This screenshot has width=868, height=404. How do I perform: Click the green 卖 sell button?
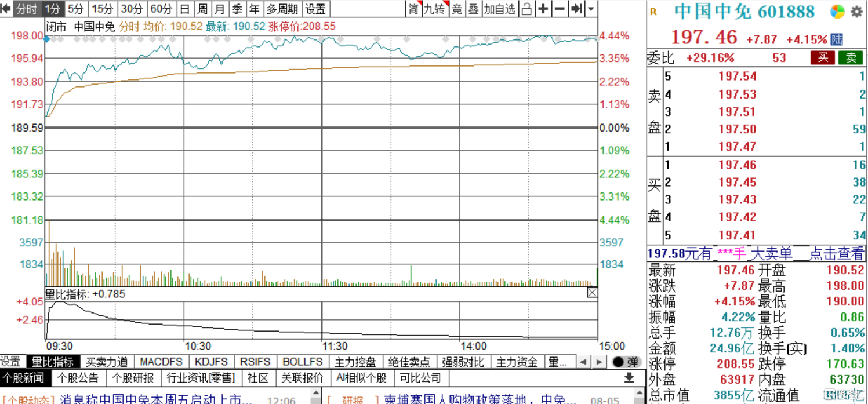click(x=851, y=57)
